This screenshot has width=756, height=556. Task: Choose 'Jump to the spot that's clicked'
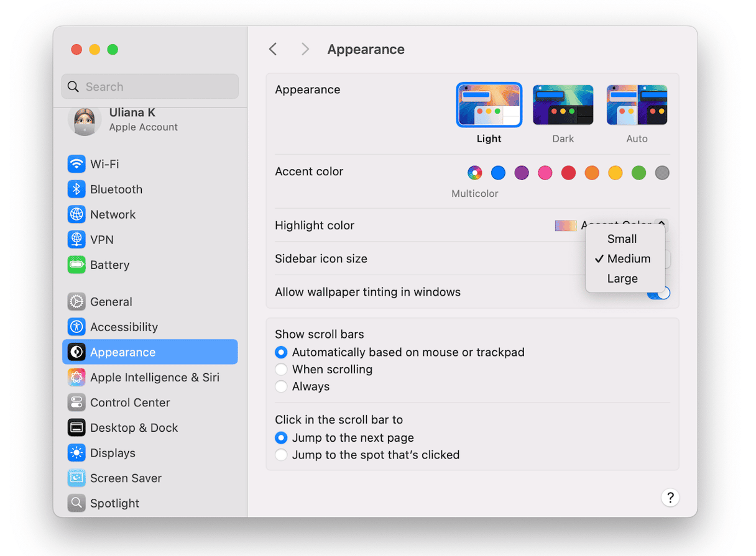[x=282, y=455]
